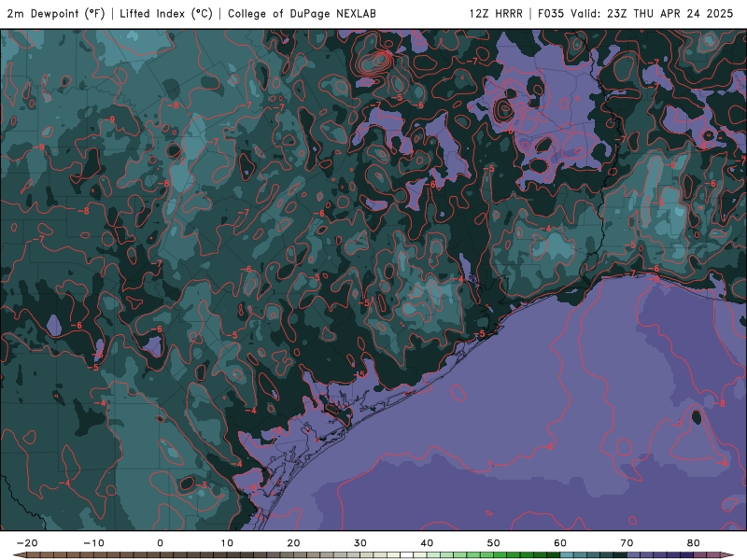Click the red "-3" lifted index contour label
This screenshot has width=747, height=560.
click(x=202, y=485)
